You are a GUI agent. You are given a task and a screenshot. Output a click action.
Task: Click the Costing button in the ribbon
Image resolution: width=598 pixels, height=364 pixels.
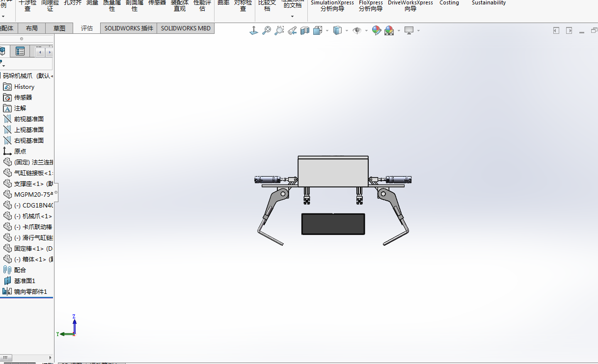click(449, 3)
